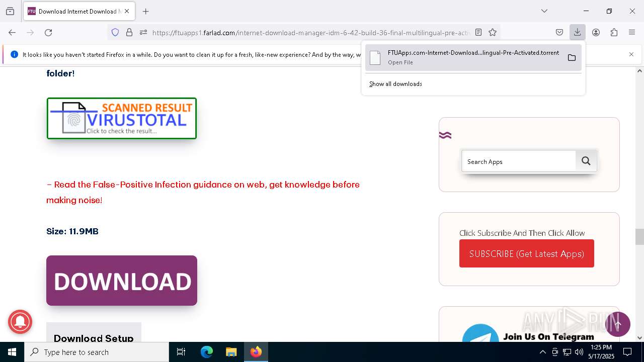Viewport: 644px width, 362px height.
Task: Open the Firefox View tab list icon
Action: 10,11
